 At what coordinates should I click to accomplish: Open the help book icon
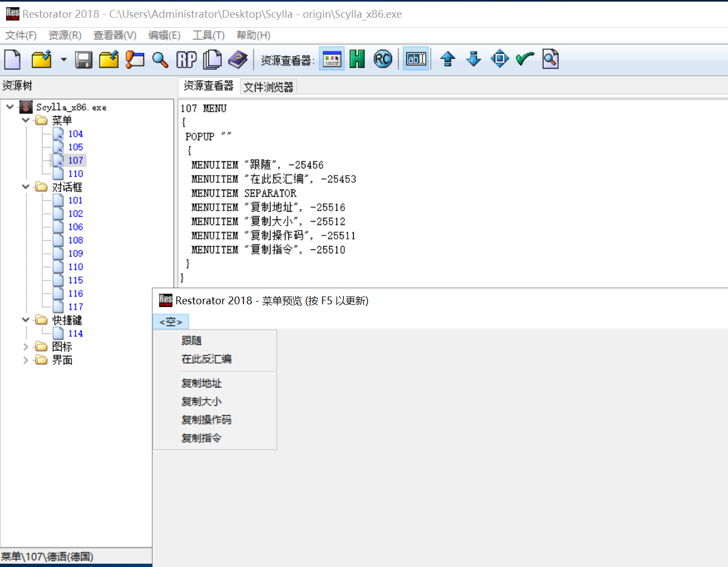pyautogui.click(x=238, y=59)
